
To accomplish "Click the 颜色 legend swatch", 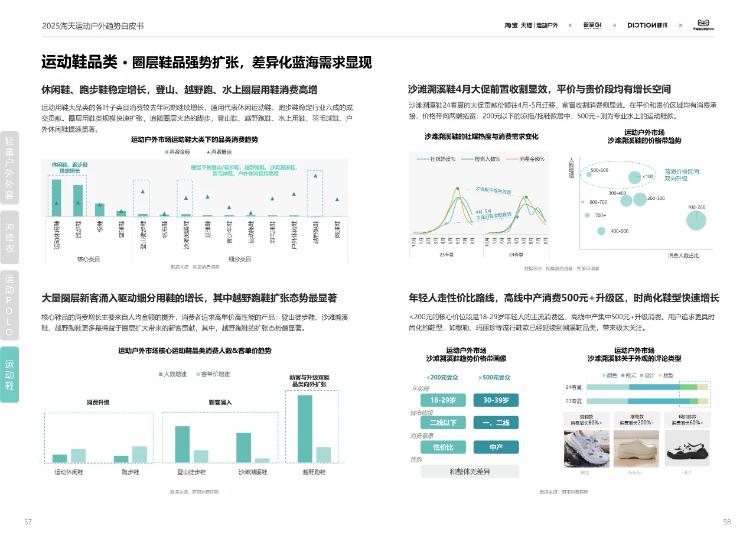I will pos(604,375).
